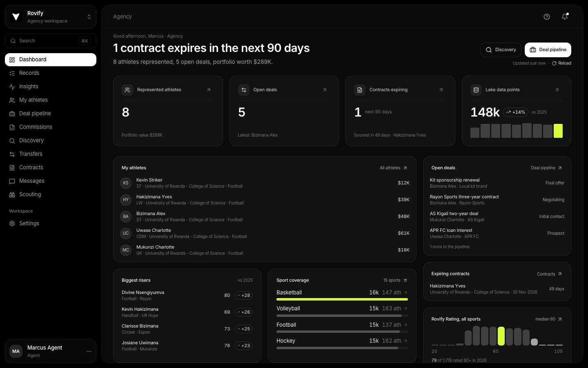Open Scouting in sidebar
Image resolution: width=588 pixels, height=368 pixels.
51,195
